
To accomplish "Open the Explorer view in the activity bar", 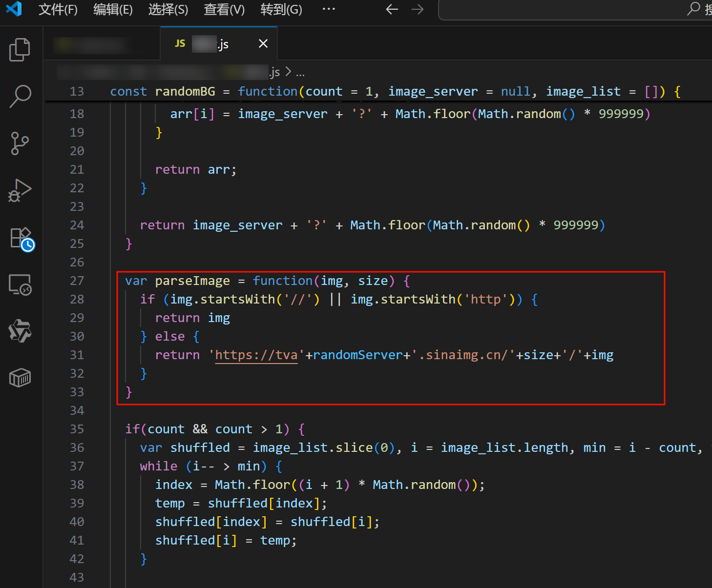I will (x=20, y=50).
